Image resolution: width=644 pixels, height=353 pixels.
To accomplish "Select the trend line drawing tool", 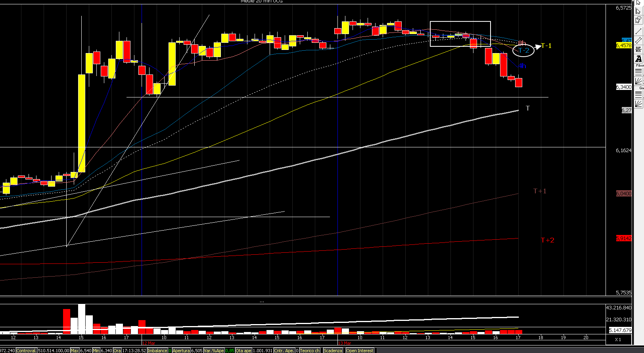I will point(638,31).
